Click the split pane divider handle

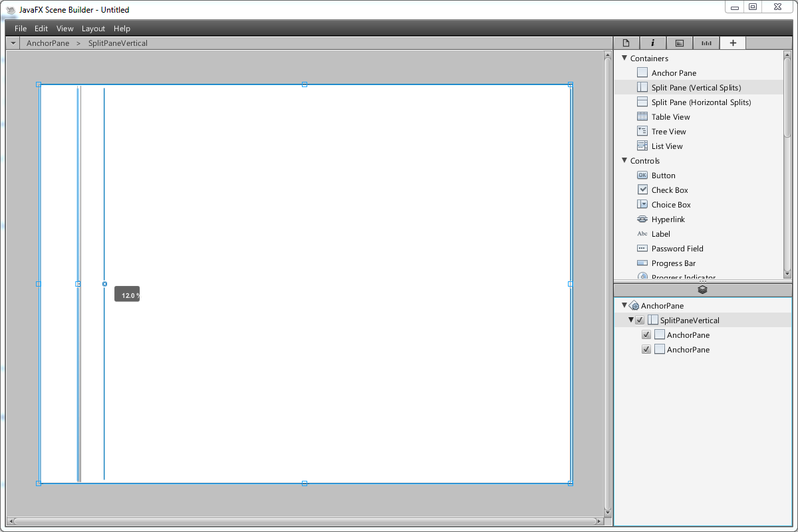point(104,284)
